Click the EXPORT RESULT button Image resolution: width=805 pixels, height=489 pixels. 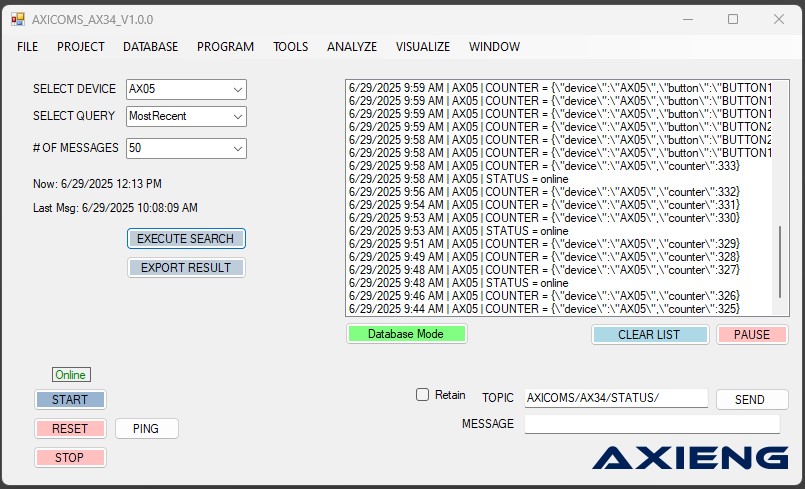(186, 268)
